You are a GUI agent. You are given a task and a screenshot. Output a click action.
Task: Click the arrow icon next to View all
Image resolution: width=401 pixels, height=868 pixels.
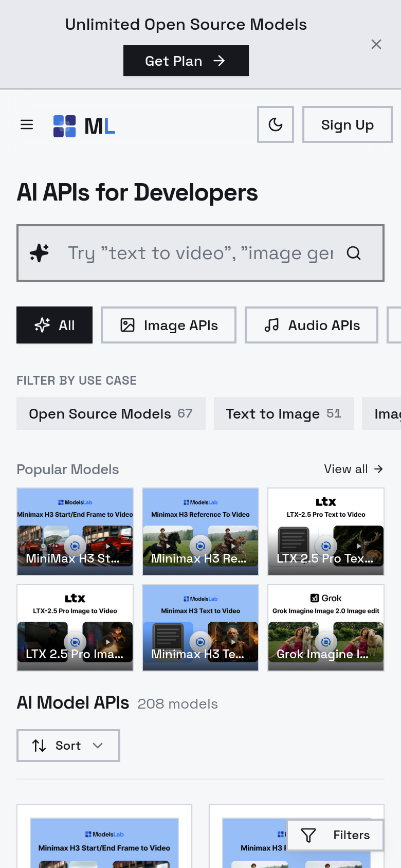pyautogui.click(x=379, y=469)
